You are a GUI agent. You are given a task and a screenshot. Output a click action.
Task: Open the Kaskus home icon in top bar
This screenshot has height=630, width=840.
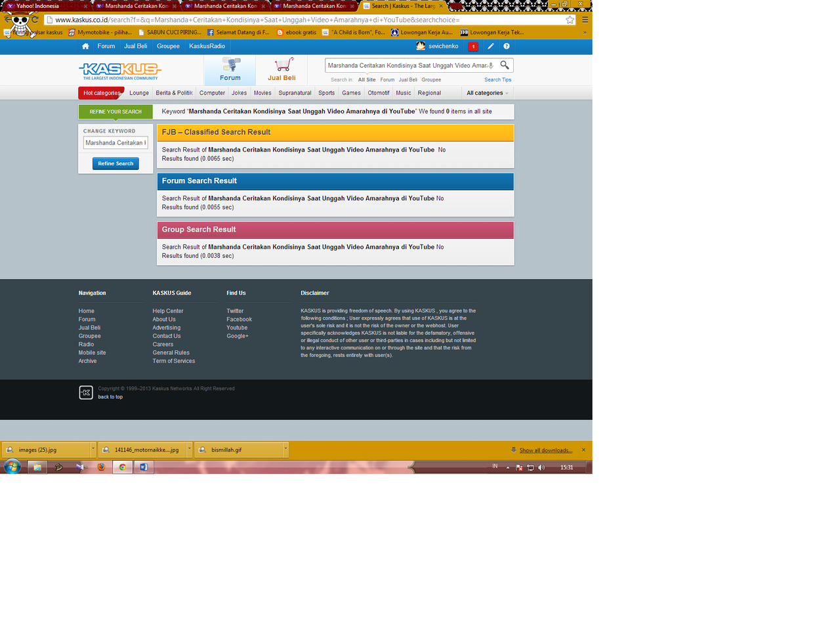click(x=85, y=47)
